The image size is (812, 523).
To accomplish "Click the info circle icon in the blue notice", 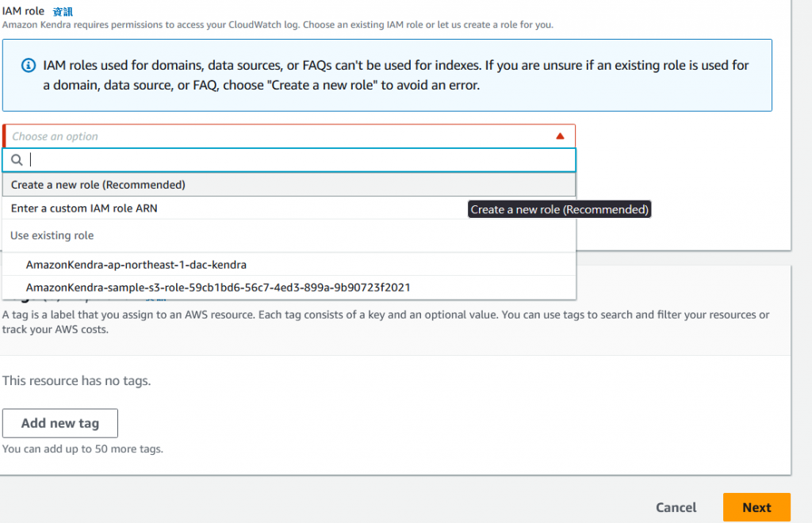I will [29, 66].
